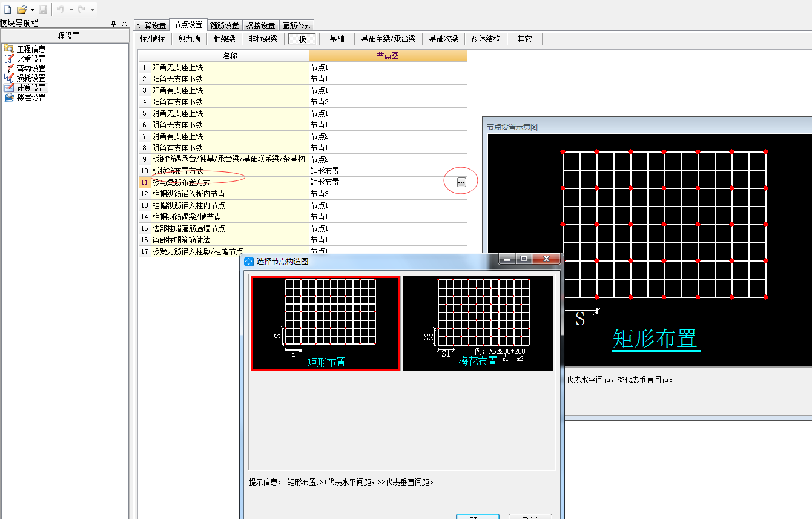812x519 pixels.
Task: Click the large 矩形布置 link in preview
Action: click(x=655, y=339)
